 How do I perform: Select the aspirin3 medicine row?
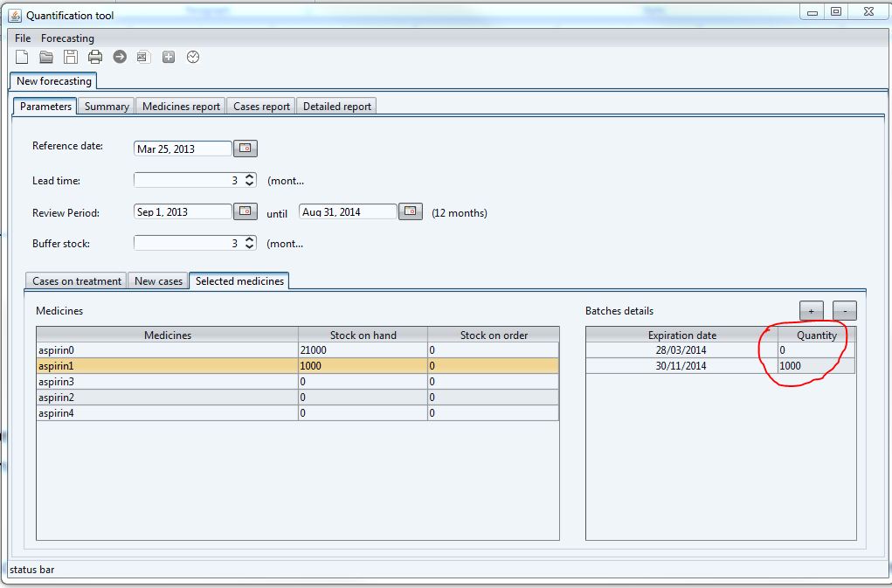coord(298,382)
